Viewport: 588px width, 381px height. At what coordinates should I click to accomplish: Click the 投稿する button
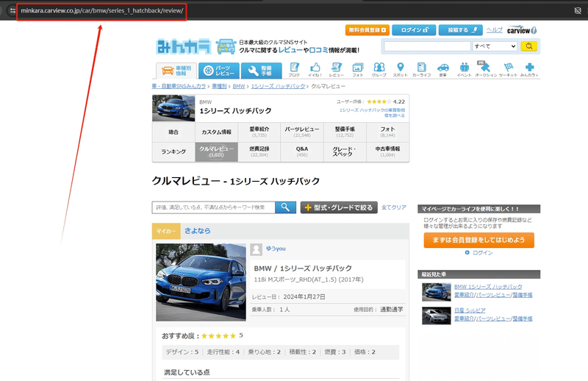[461, 30]
